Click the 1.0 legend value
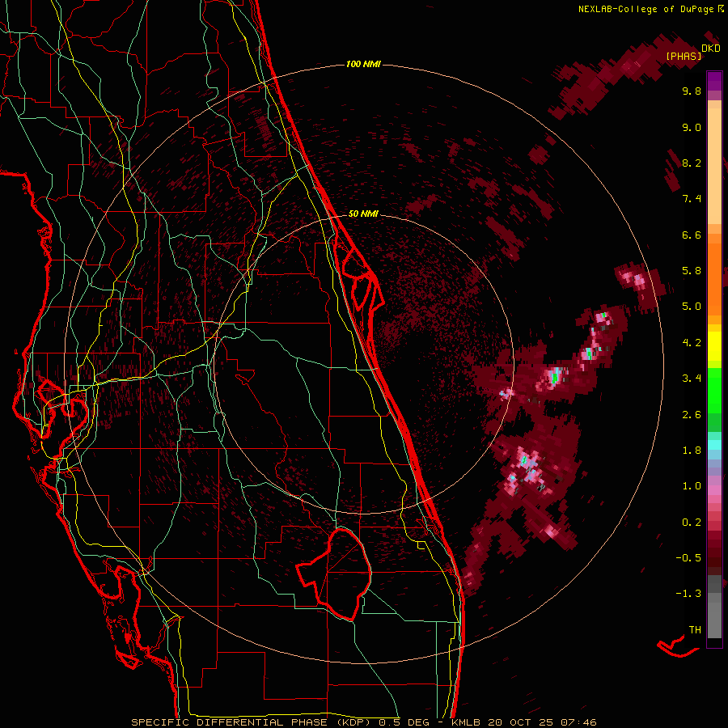This screenshot has height=728, width=728. pyautogui.click(x=692, y=486)
